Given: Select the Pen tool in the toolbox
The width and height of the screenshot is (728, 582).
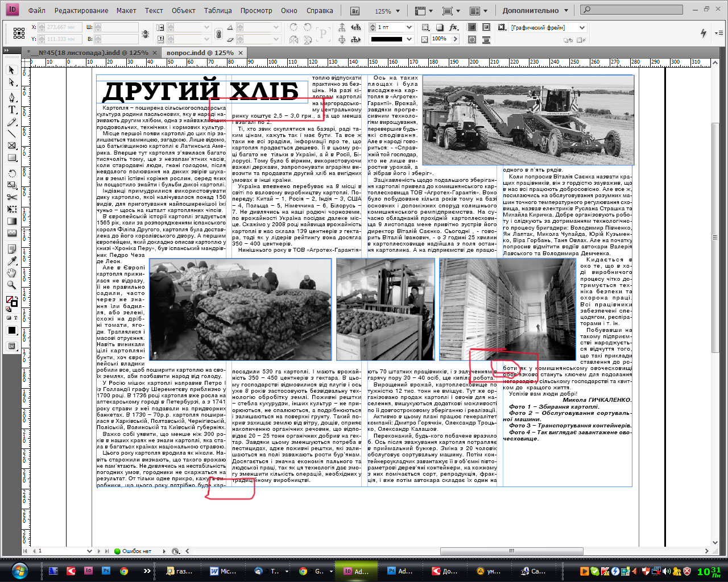Looking at the screenshot, I should (11, 97).
